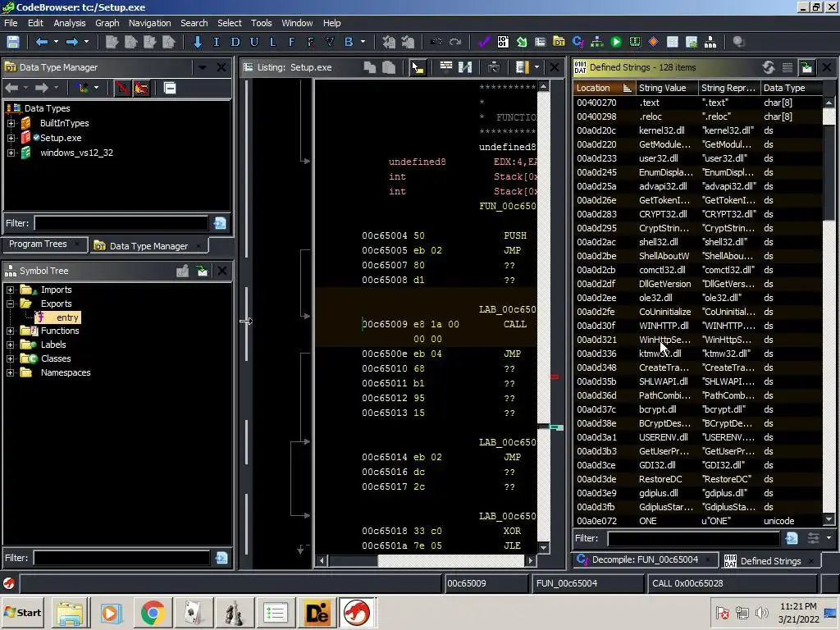Open the memory map chip icon

[635, 42]
